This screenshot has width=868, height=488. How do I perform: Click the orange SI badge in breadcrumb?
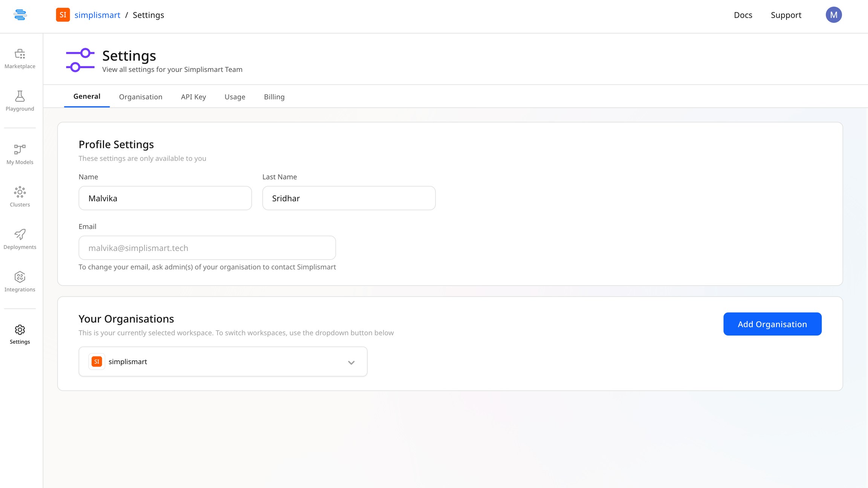coord(63,15)
